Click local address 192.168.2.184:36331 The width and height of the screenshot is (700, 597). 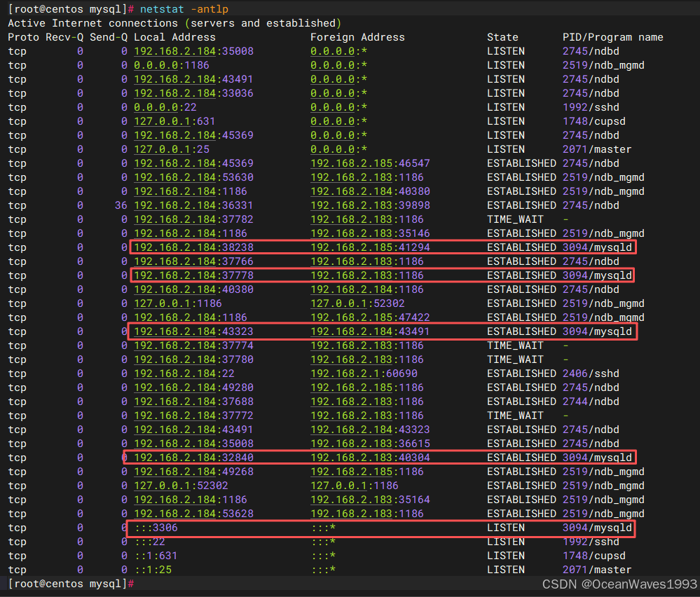194,205
